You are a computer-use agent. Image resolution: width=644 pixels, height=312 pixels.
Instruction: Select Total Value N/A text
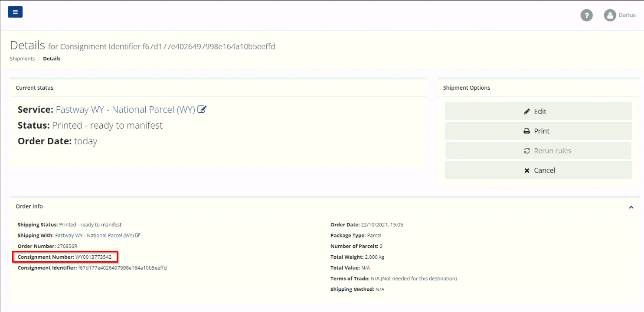366,268
